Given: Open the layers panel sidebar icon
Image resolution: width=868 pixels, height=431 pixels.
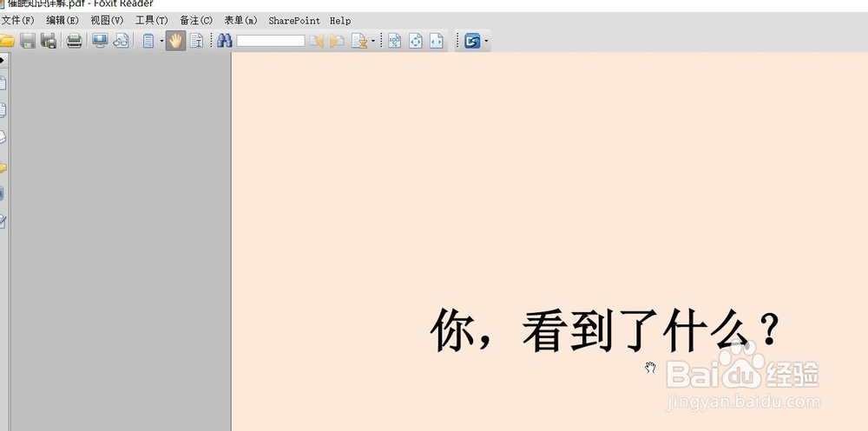Looking at the screenshot, I should [3, 137].
